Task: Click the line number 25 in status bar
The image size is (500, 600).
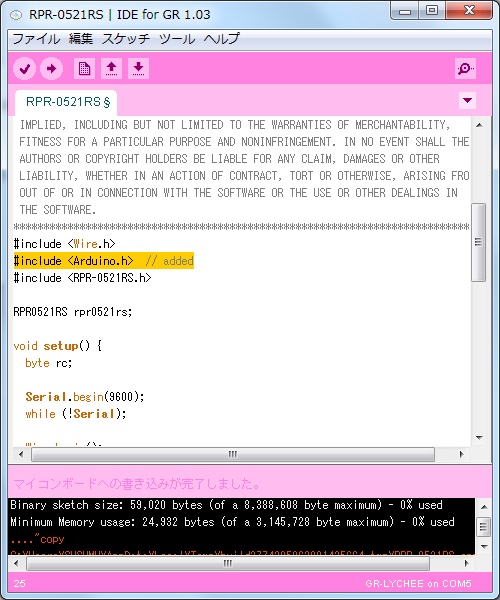Action: click(x=20, y=584)
